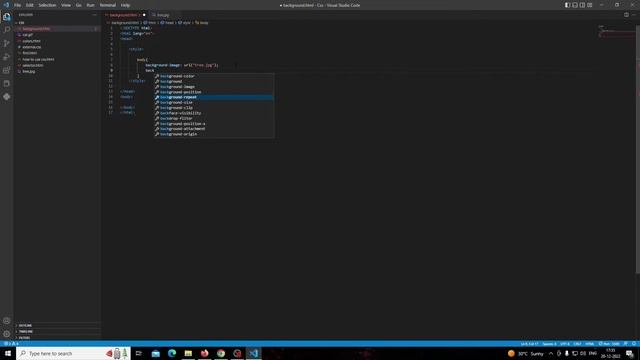Click the taskbar search box

click(x=73, y=353)
